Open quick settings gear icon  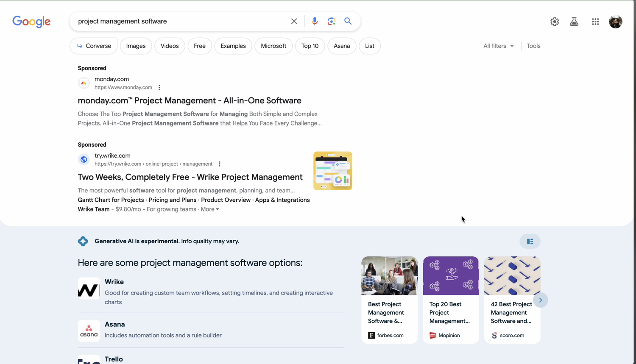[555, 22]
